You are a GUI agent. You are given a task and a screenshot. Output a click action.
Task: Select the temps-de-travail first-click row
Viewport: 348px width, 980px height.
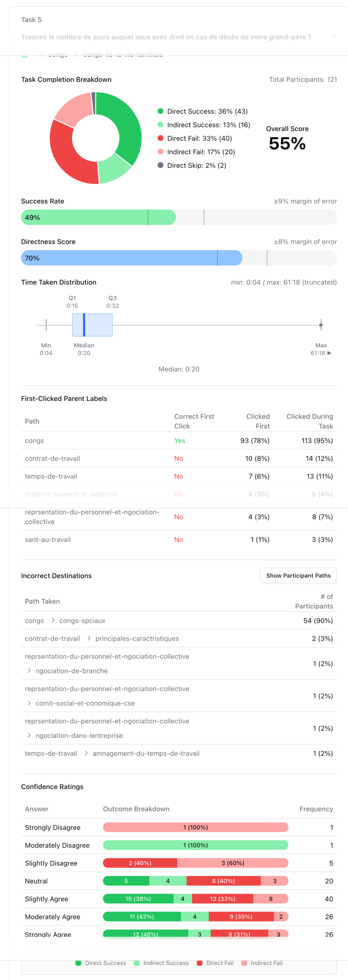51,476
